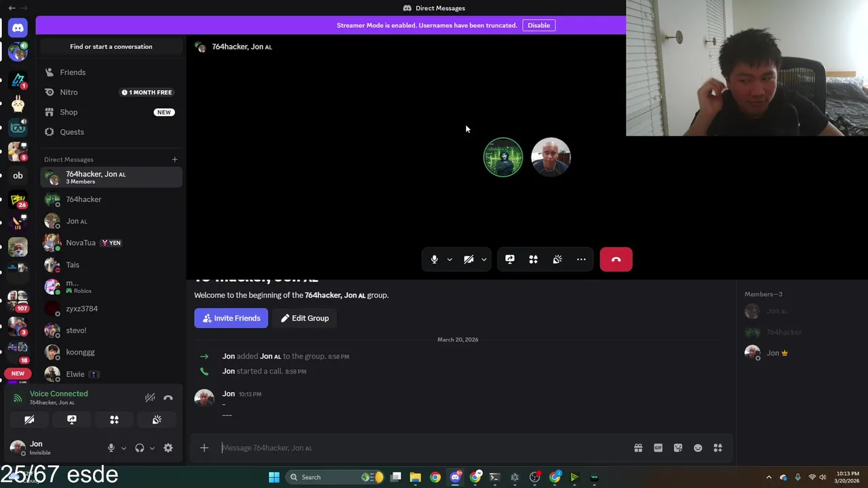Open attachment plus button in message bar
This screenshot has height=488, width=868.
pyautogui.click(x=204, y=448)
